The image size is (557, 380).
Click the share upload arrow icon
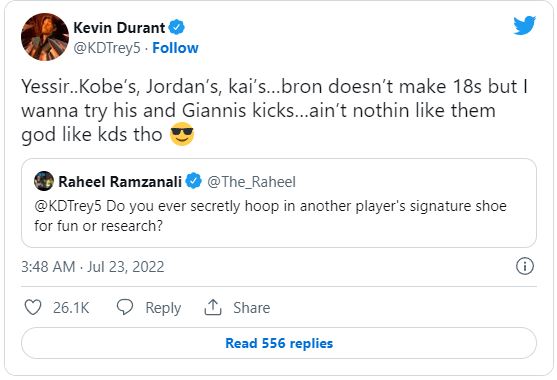coord(213,307)
